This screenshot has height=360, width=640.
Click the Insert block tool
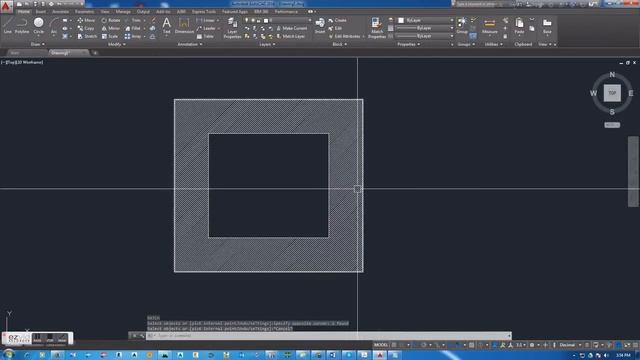pos(320,25)
